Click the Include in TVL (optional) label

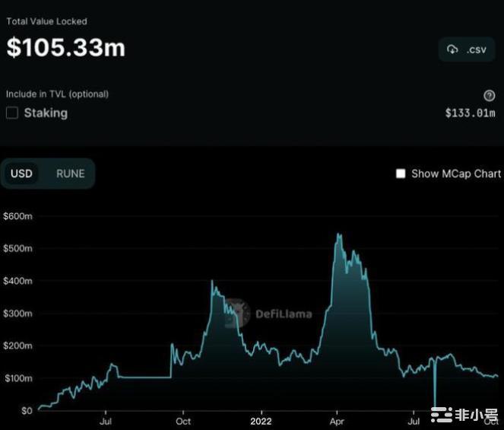click(x=57, y=94)
